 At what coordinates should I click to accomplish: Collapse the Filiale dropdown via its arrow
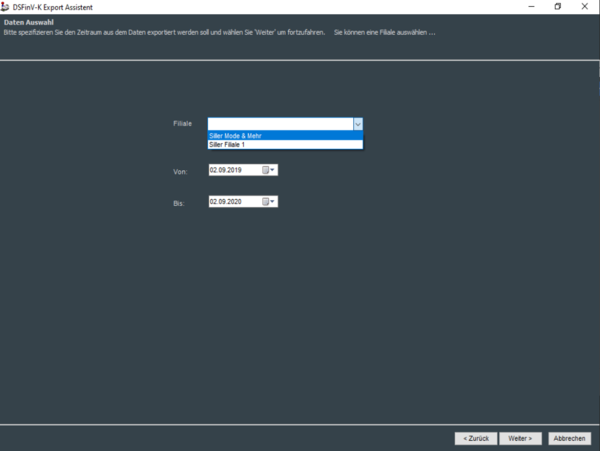(x=357, y=124)
